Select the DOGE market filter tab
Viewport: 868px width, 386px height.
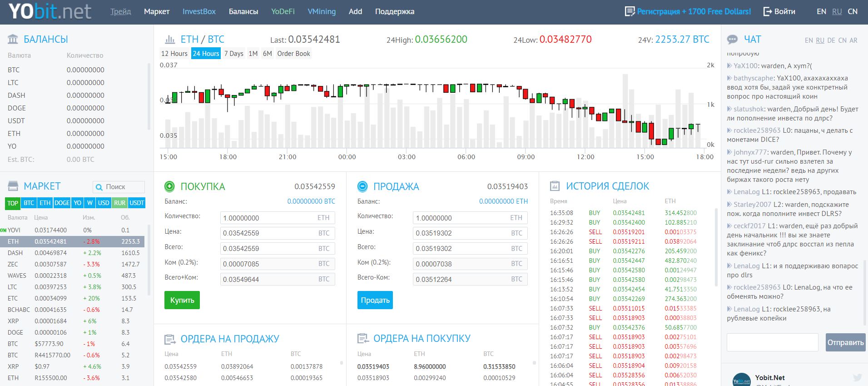(x=62, y=203)
